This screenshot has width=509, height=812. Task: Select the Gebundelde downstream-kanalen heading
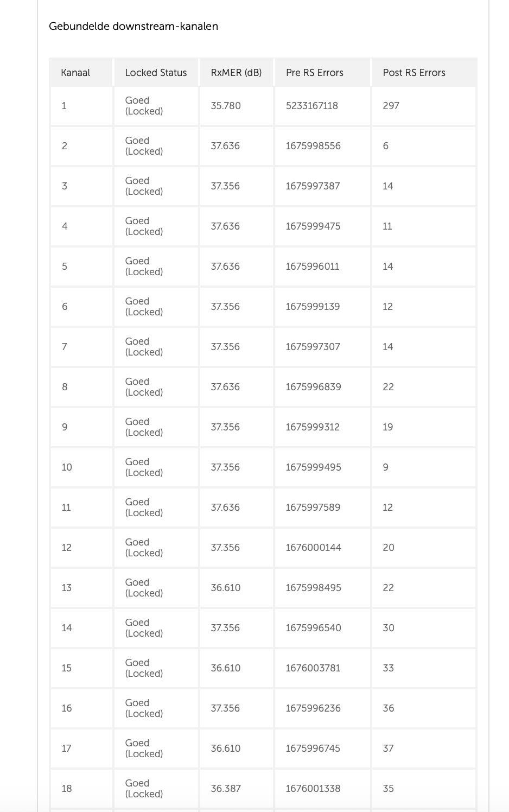point(133,26)
